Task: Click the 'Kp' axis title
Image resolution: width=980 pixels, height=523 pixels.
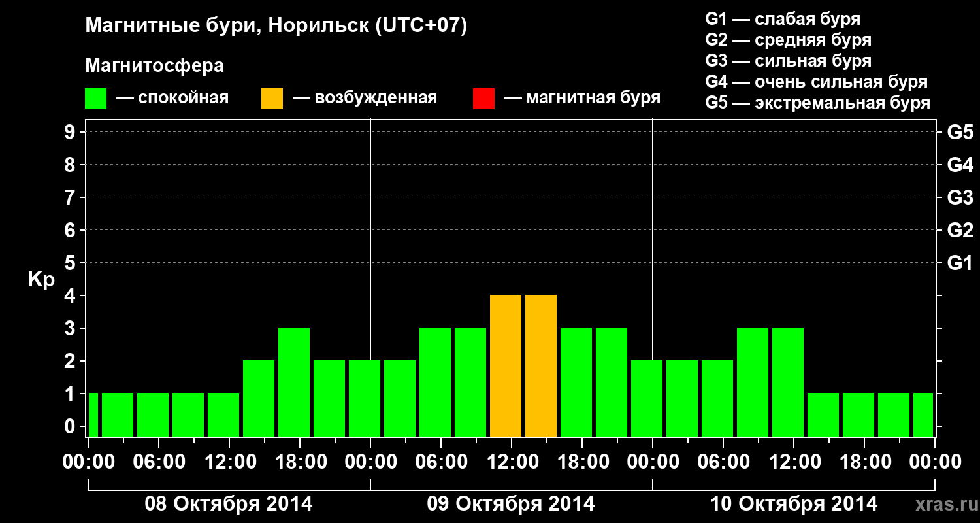Action: click(41, 280)
